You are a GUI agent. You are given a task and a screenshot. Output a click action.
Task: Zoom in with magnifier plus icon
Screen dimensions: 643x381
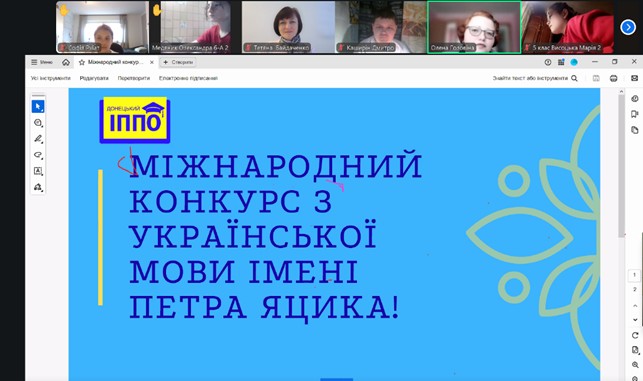coord(635,365)
